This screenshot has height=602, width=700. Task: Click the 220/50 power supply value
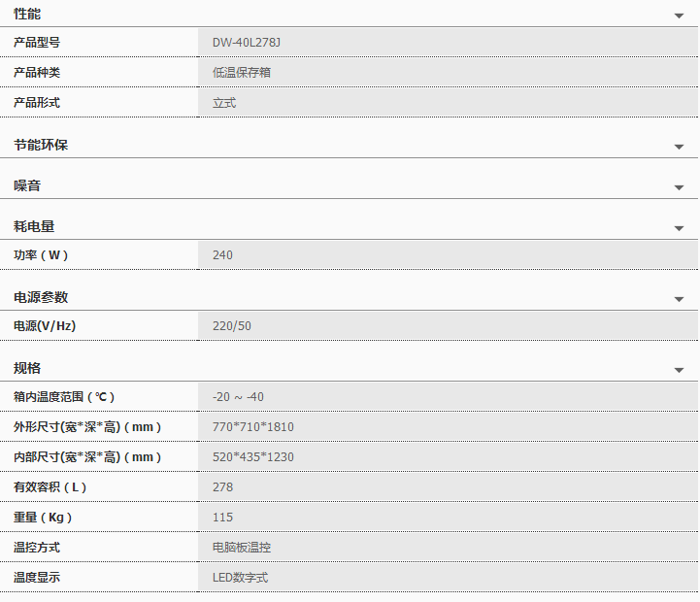pyautogui.click(x=232, y=326)
